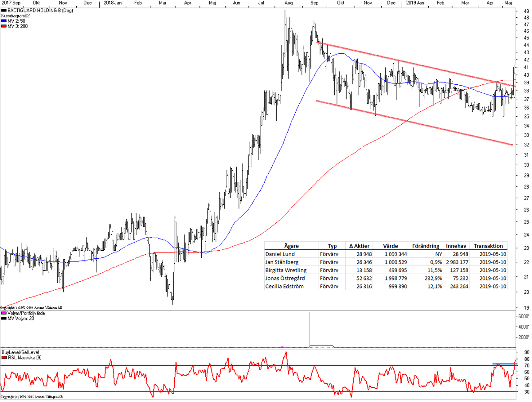The height and width of the screenshot is (402, 532).
Task: Click the Ägare column header
Action: pos(291,246)
